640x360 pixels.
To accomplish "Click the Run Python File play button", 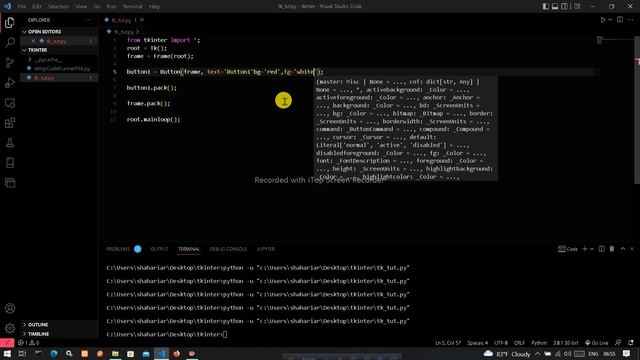I will [x=602, y=20].
